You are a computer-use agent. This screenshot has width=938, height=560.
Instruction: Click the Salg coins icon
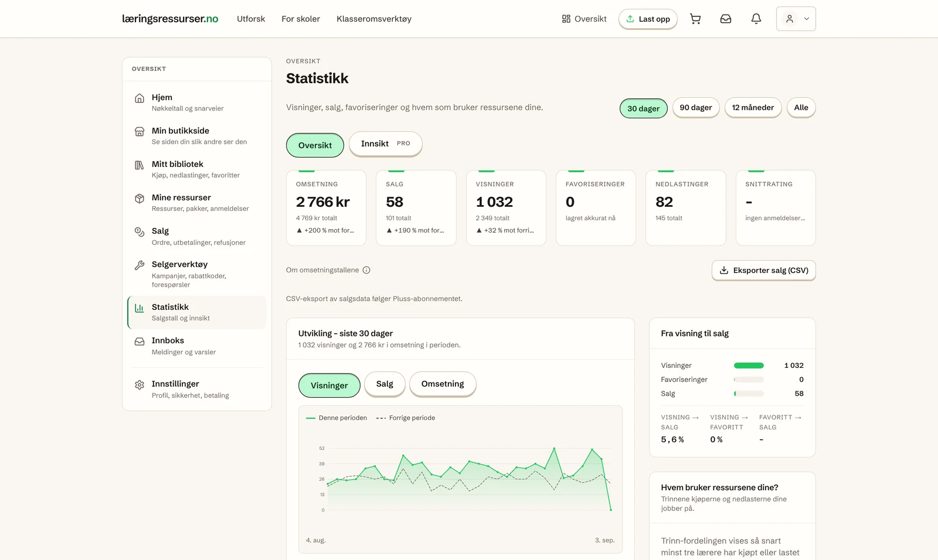coord(140,232)
